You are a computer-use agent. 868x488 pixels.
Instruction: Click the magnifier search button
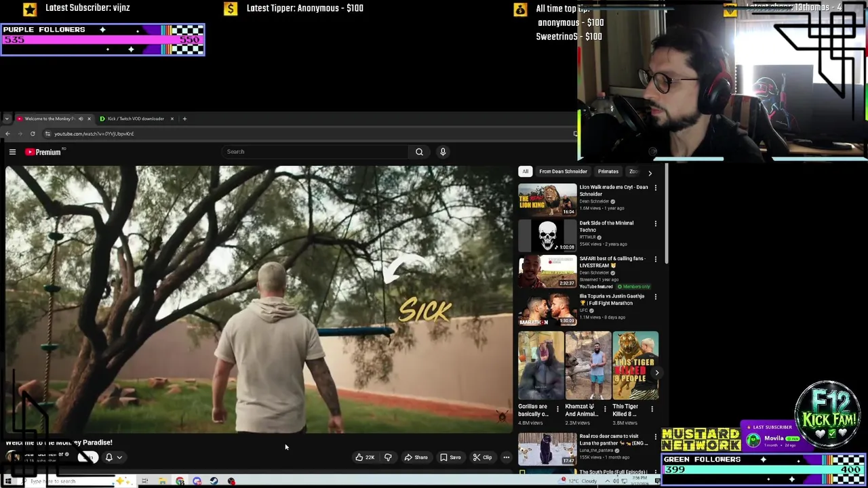419,152
